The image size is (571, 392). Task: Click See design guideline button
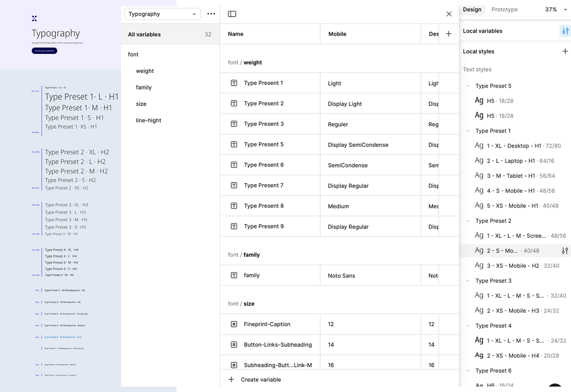click(44, 51)
